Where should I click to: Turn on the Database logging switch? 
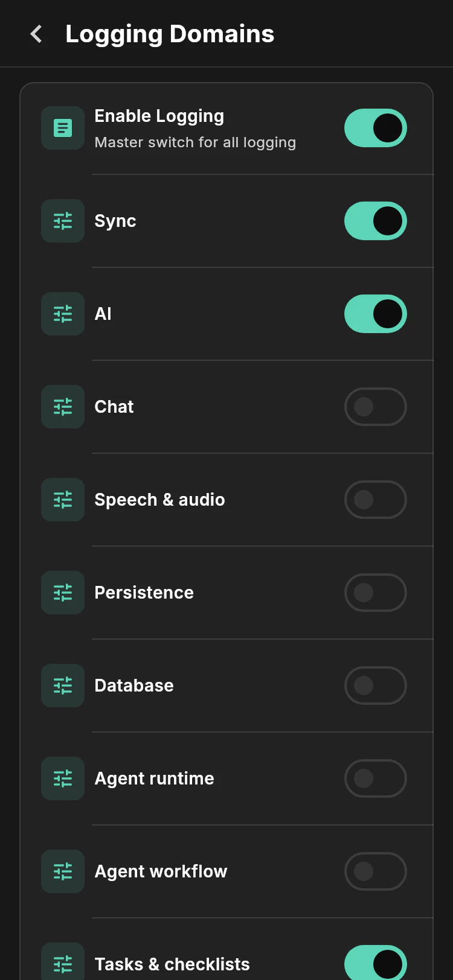[x=376, y=686]
